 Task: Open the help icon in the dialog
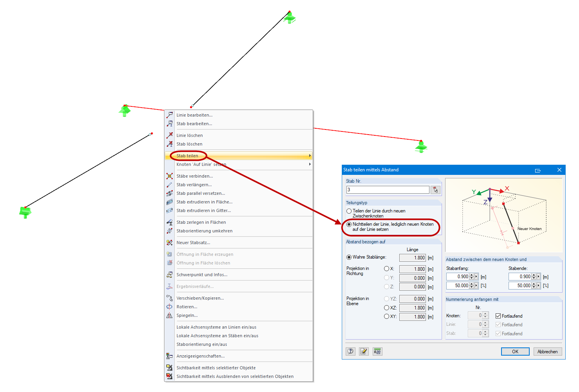(x=350, y=351)
